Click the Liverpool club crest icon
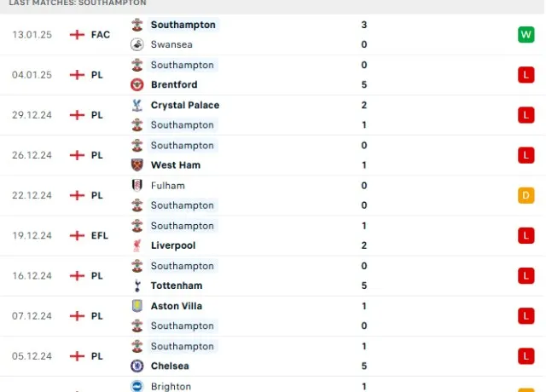 click(137, 245)
